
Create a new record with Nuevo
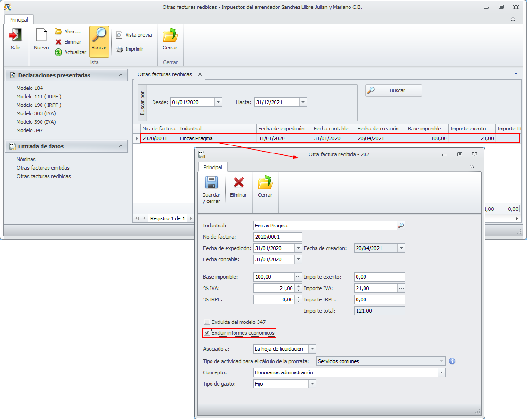click(41, 36)
